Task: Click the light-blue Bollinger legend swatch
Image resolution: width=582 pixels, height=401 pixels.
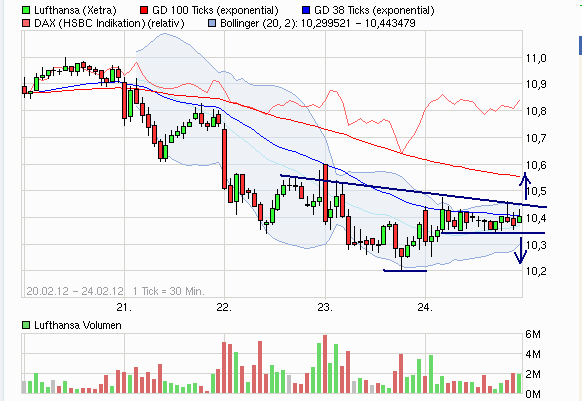Action: [212, 23]
